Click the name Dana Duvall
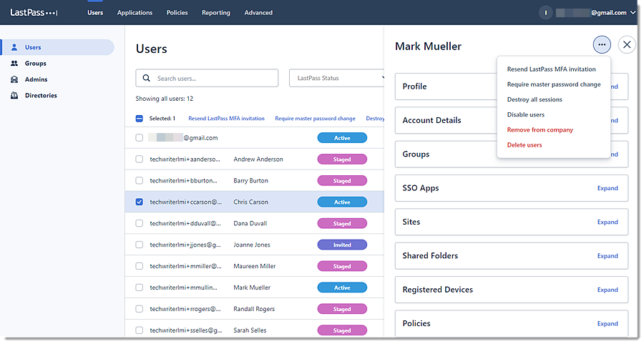Screen dimensions: 644x344 pos(250,223)
